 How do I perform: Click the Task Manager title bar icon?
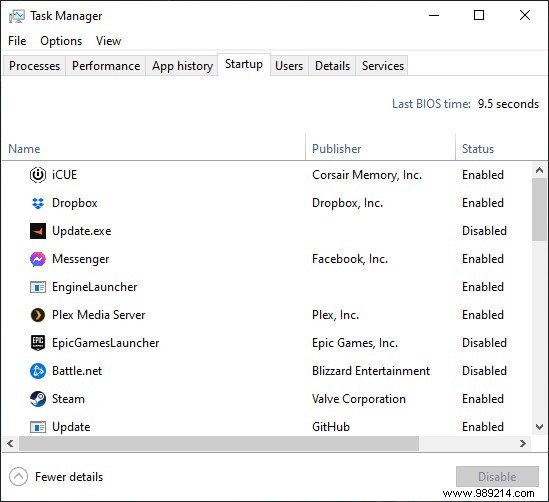click(16, 16)
